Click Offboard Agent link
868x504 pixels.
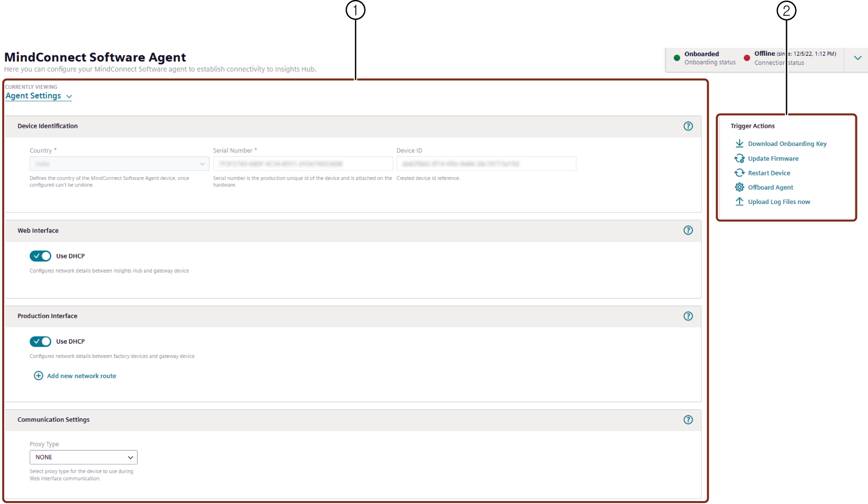click(x=771, y=187)
